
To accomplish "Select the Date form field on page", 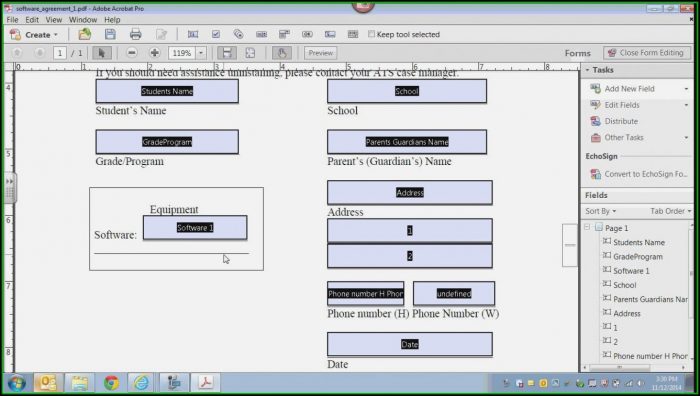I will [410, 344].
